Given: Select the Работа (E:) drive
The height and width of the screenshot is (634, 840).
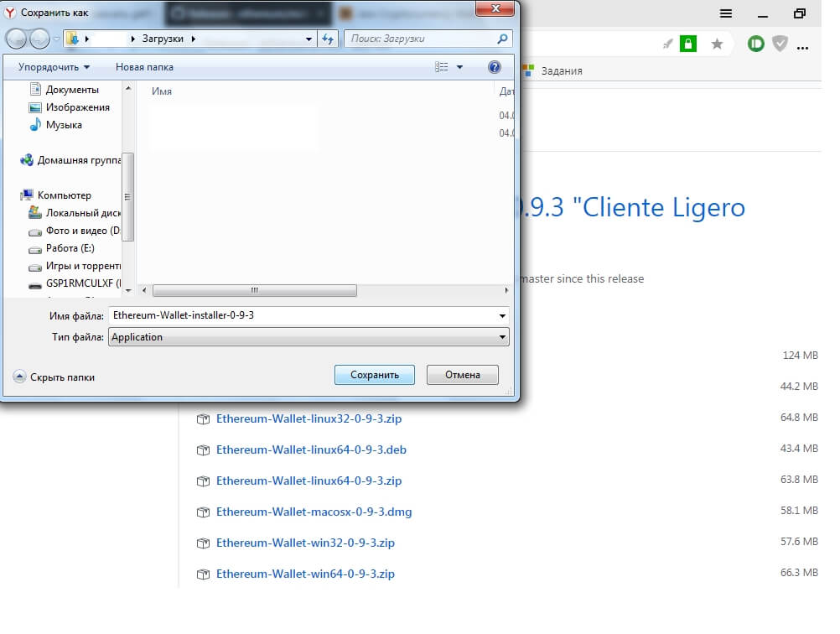Looking at the screenshot, I should (x=70, y=248).
